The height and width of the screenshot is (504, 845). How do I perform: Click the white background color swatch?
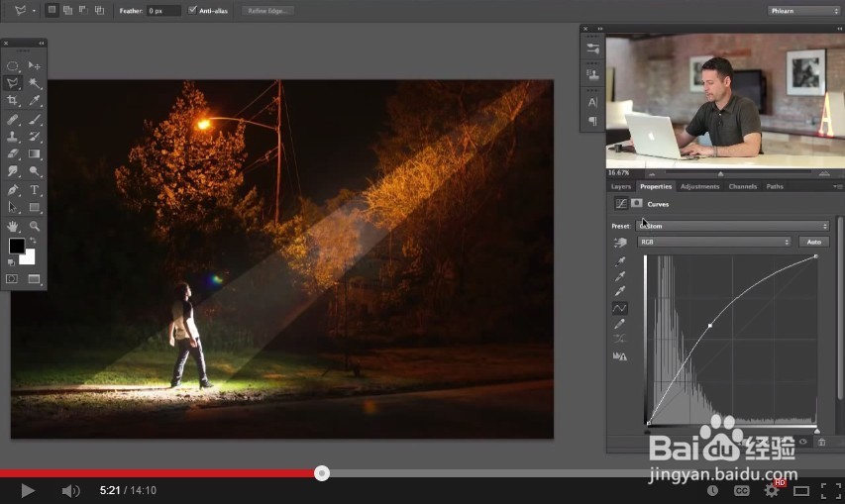point(30,259)
